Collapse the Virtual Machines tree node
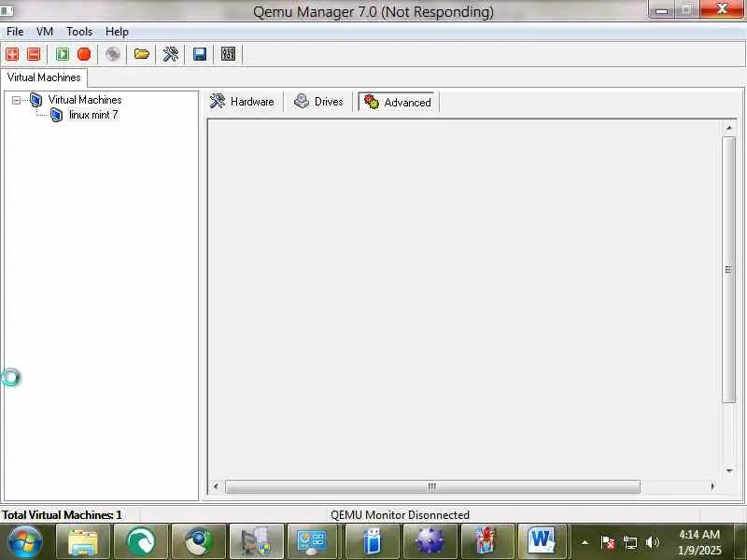747x560 pixels. tap(16, 101)
